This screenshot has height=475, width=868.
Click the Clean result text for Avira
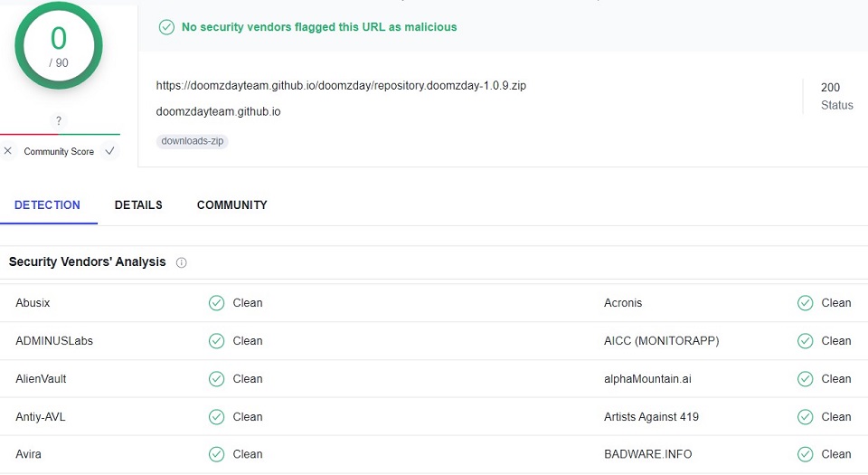coord(248,454)
